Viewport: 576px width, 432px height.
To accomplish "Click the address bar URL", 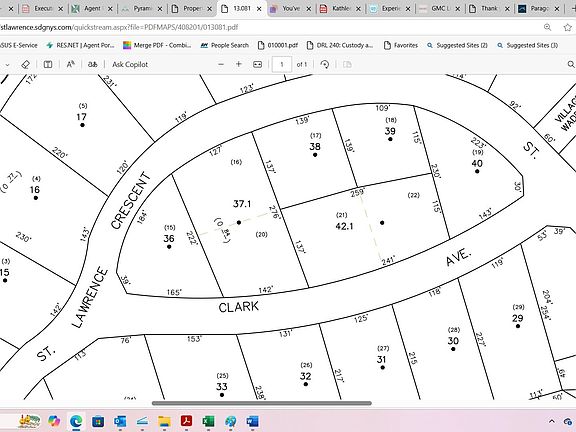I will tap(119, 27).
